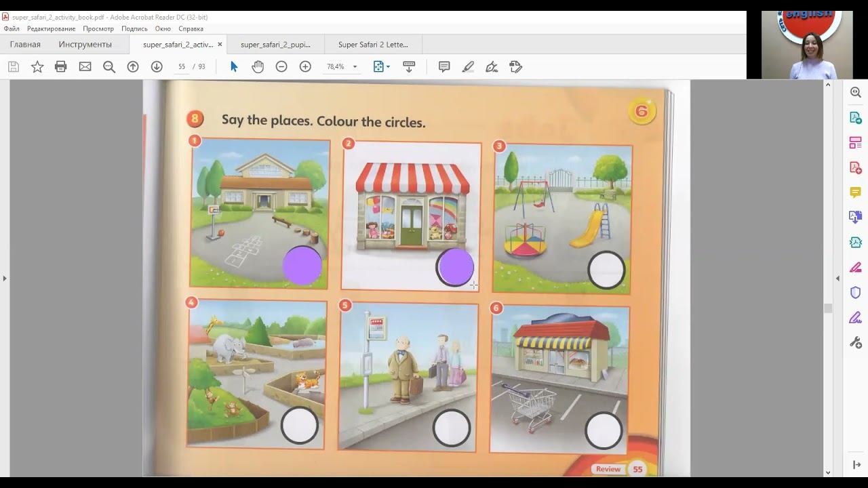Open More Tools wrench in the right pane
The width and height of the screenshot is (868, 488).
click(x=856, y=342)
